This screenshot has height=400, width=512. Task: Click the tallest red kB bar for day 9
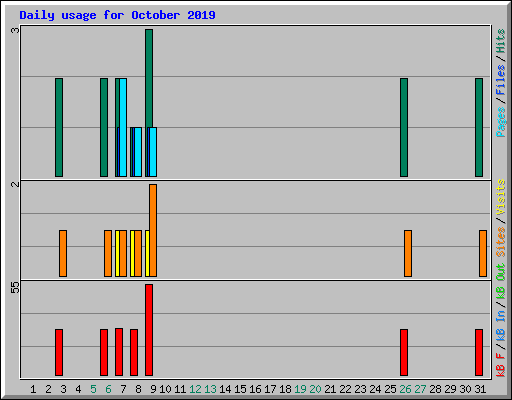click(149, 330)
